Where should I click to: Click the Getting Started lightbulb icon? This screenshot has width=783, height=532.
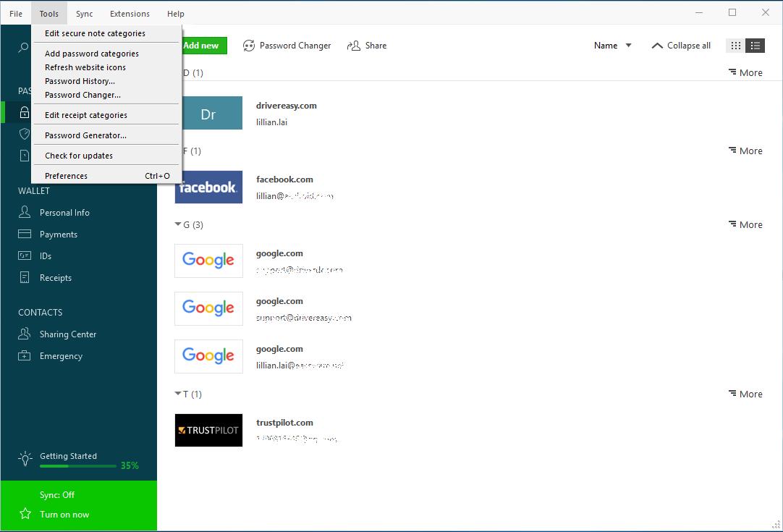pyautogui.click(x=25, y=459)
